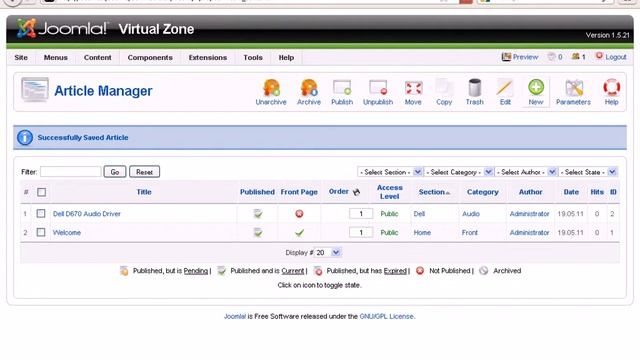Sort by the Section column header
The height and width of the screenshot is (360, 640).
tap(431, 192)
